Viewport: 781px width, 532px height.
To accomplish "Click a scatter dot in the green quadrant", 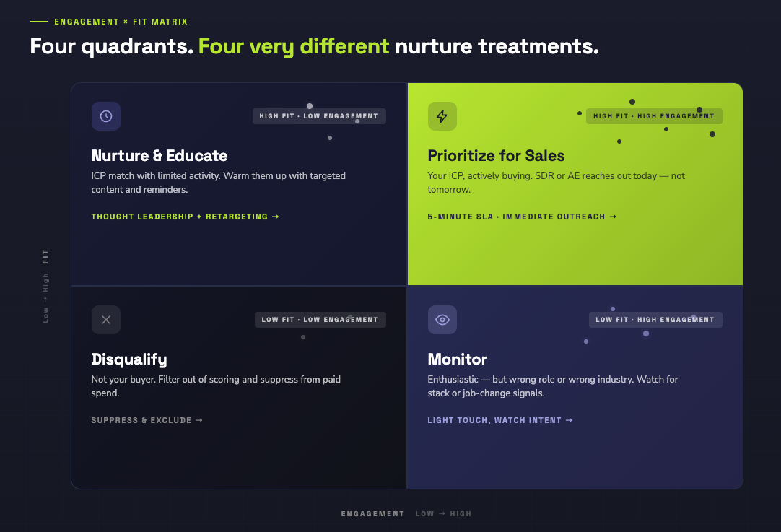I will click(x=632, y=101).
